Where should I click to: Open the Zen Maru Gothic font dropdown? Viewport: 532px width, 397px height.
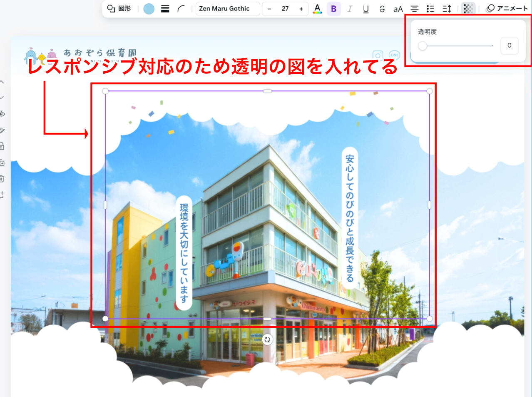pos(228,9)
